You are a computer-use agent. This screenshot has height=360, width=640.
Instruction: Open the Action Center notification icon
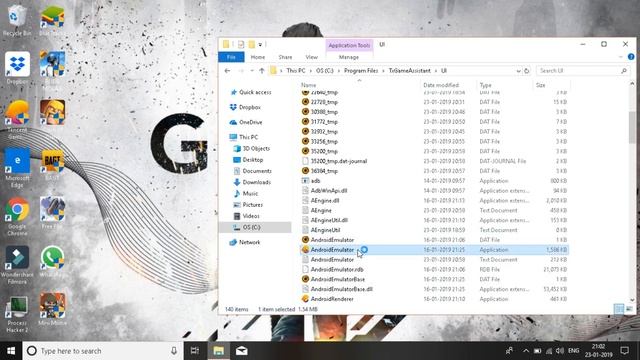(624, 351)
